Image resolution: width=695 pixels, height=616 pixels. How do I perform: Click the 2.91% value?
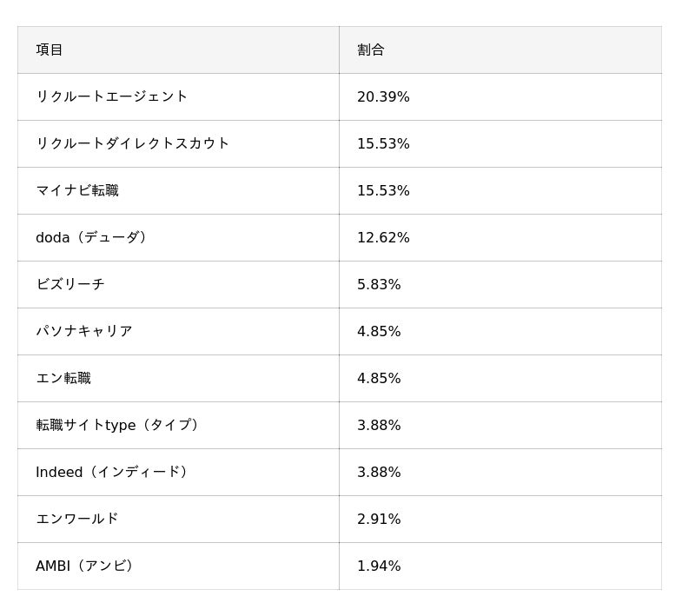(379, 519)
